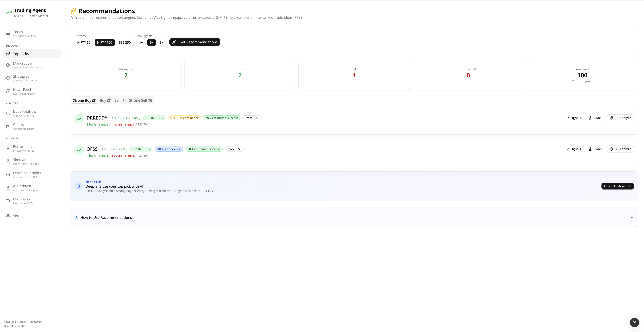
Task: Select the NIFTY 50 universe option
Action: point(84,42)
